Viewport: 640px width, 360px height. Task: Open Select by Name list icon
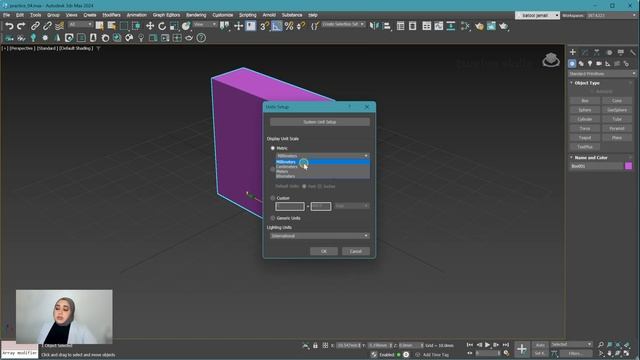coord(111,26)
